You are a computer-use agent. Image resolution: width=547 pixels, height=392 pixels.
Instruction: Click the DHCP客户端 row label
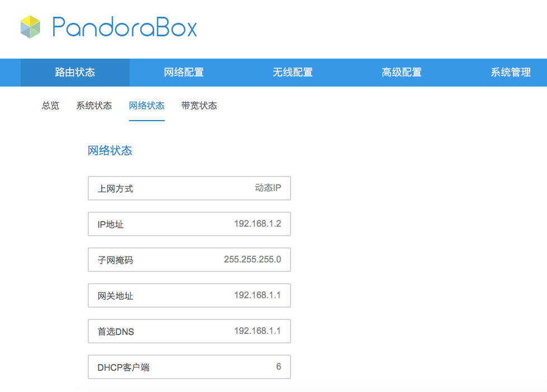click(123, 367)
